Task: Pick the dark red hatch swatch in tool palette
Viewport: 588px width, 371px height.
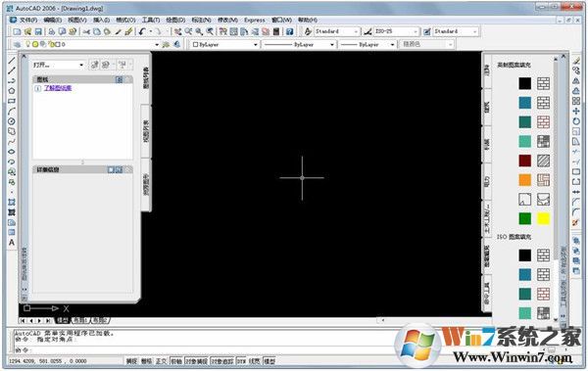Action: pos(524,161)
